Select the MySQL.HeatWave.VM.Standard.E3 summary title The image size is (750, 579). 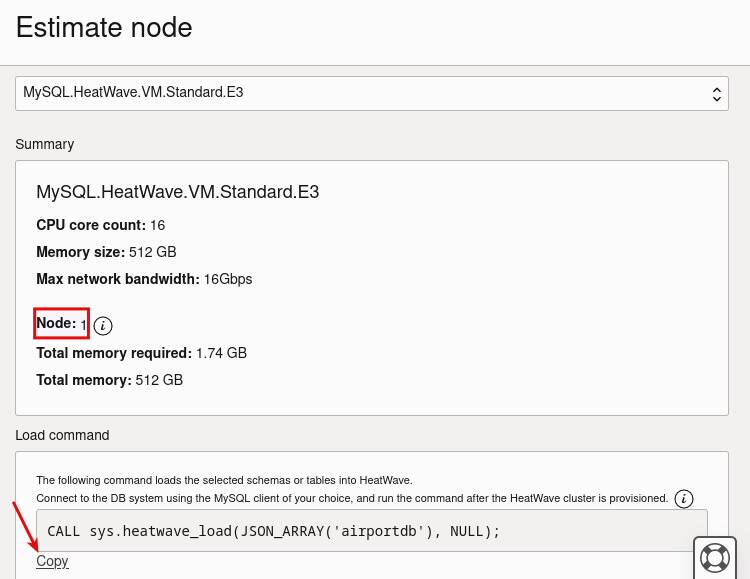click(177, 192)
